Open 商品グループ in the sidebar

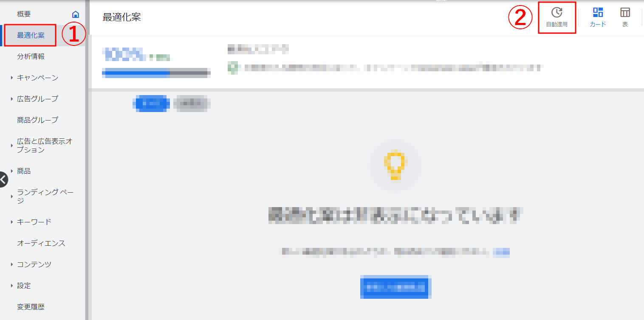pyautogui.click(x=37, y=120)
